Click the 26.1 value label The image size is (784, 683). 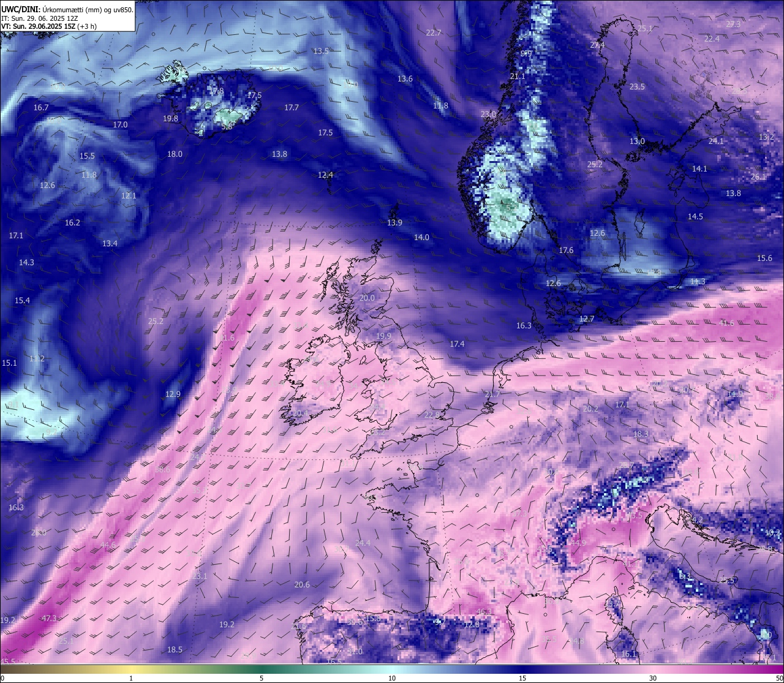point(758,177)
